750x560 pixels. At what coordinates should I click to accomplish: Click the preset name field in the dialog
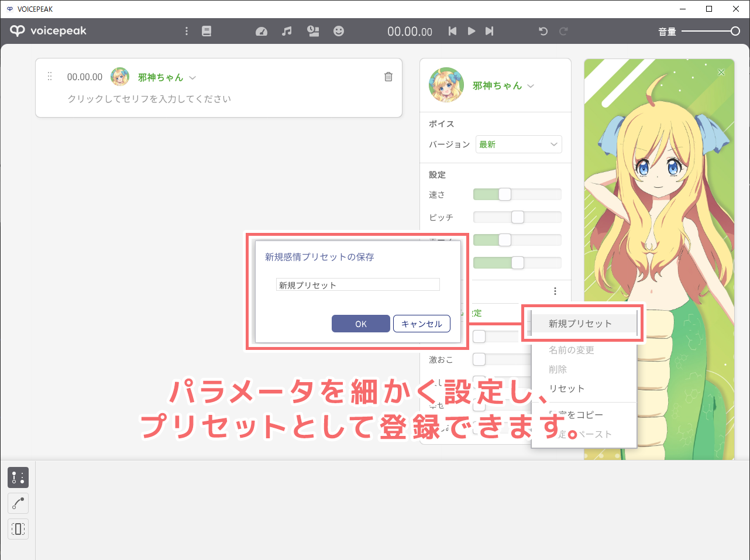pos(357,285)
